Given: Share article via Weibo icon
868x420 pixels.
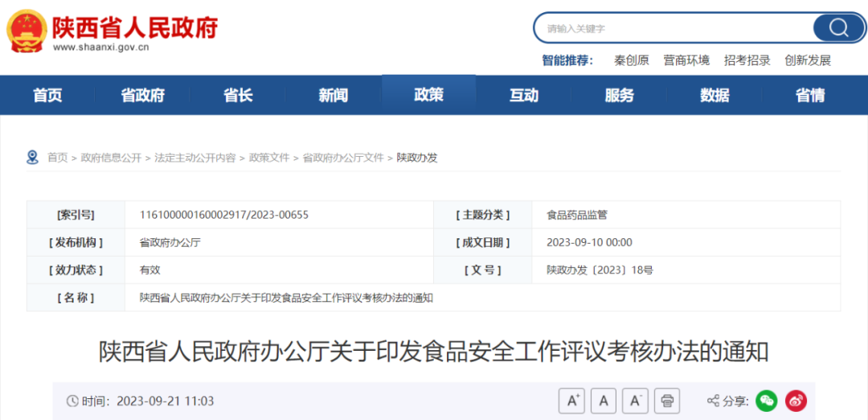Looking at the screenshot, I should pos(796,401).
